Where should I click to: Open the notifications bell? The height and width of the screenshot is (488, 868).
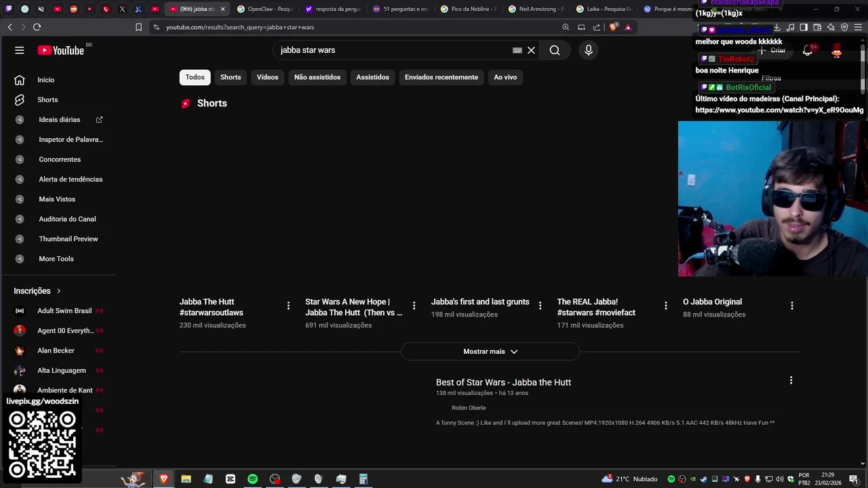tap(808, 50)
